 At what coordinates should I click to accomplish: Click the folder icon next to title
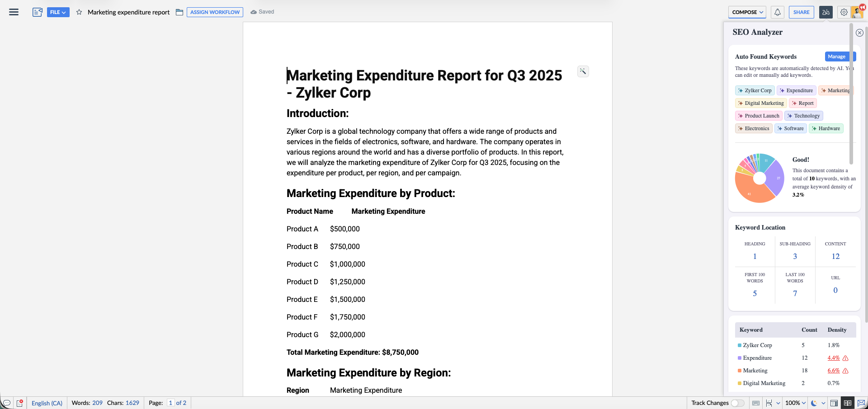point(179,12)
